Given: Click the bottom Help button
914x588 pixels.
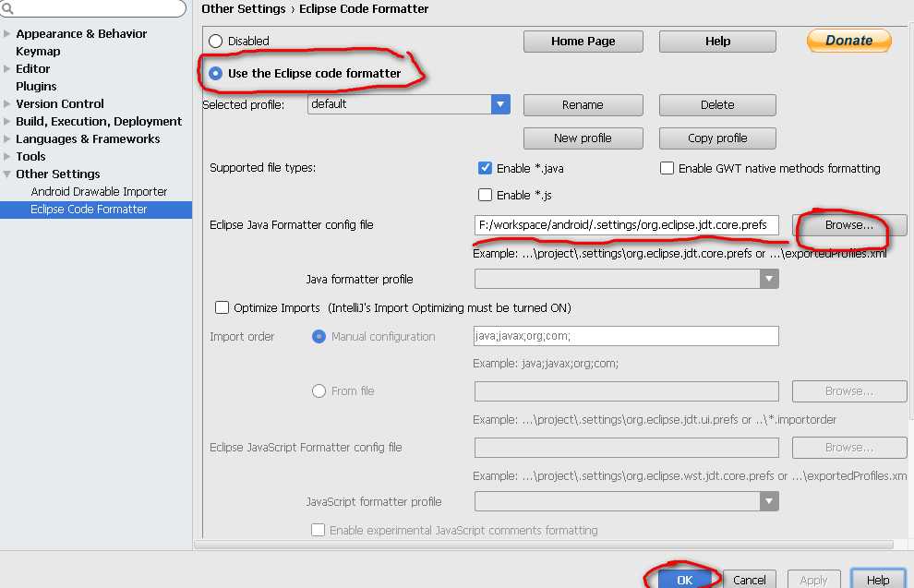Looking at the screenshot, I should [878, 580].
